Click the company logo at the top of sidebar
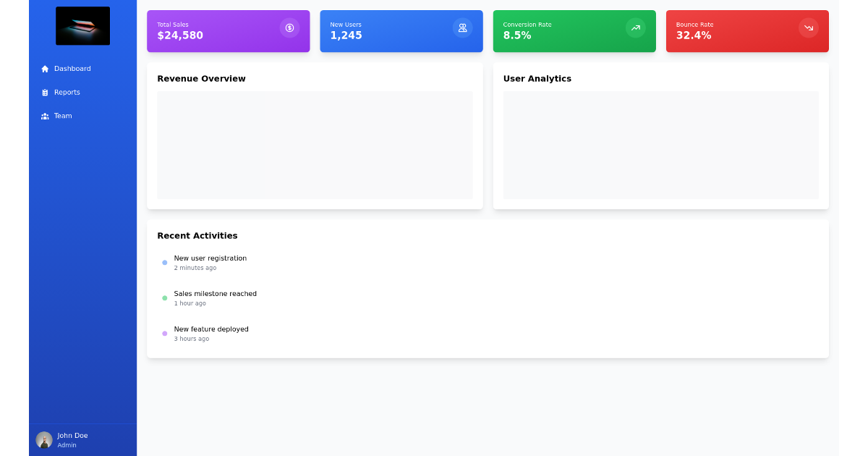Image resolution: width=868 pixels, height=456 pixels. point(82,25)
